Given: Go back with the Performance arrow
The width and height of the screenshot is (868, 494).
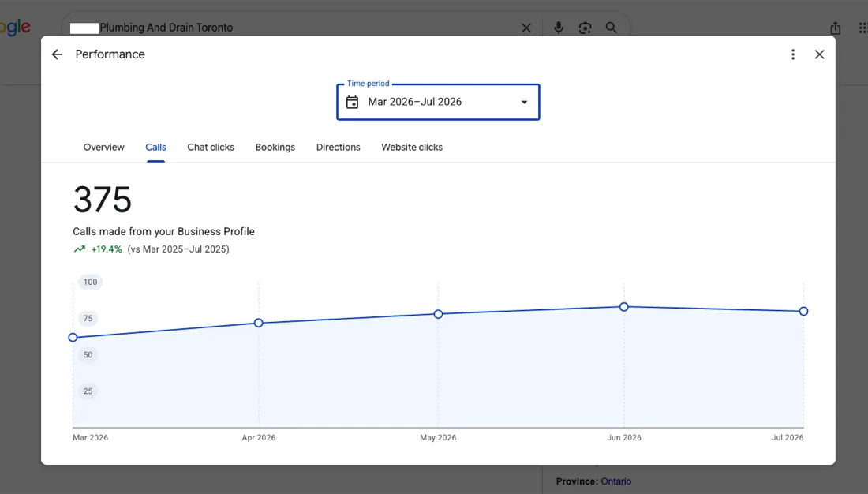Looking at the screenshot, I should pos(57,54).
